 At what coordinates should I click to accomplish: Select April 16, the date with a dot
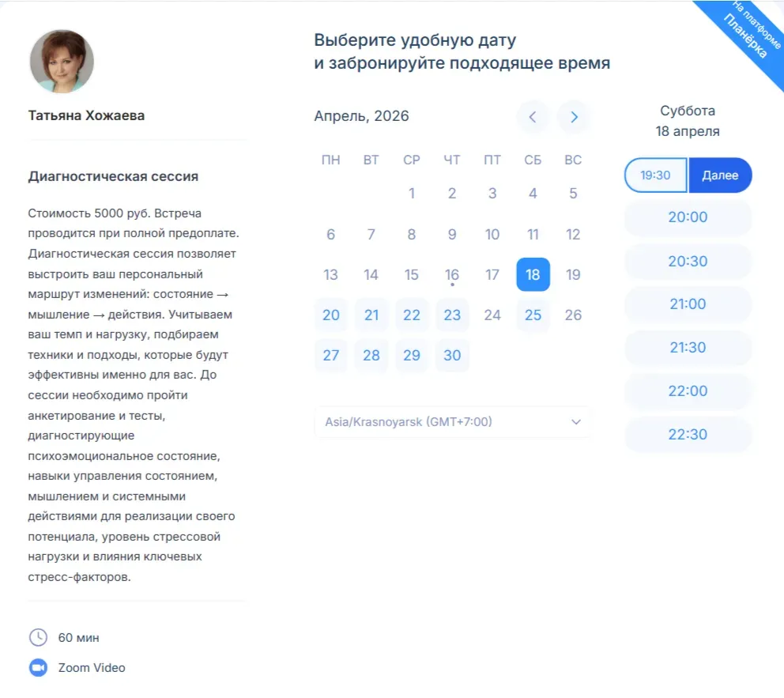pyautogui.click(x=452, y=274)
